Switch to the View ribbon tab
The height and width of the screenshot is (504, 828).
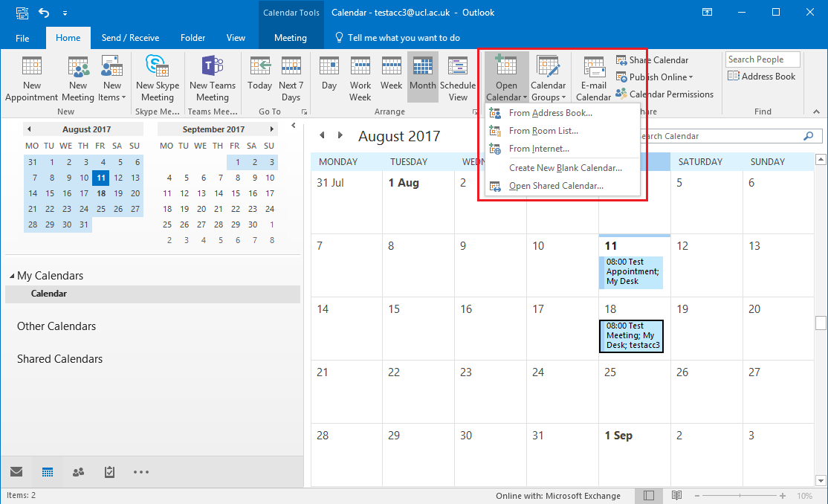click(x=236, y=37)
